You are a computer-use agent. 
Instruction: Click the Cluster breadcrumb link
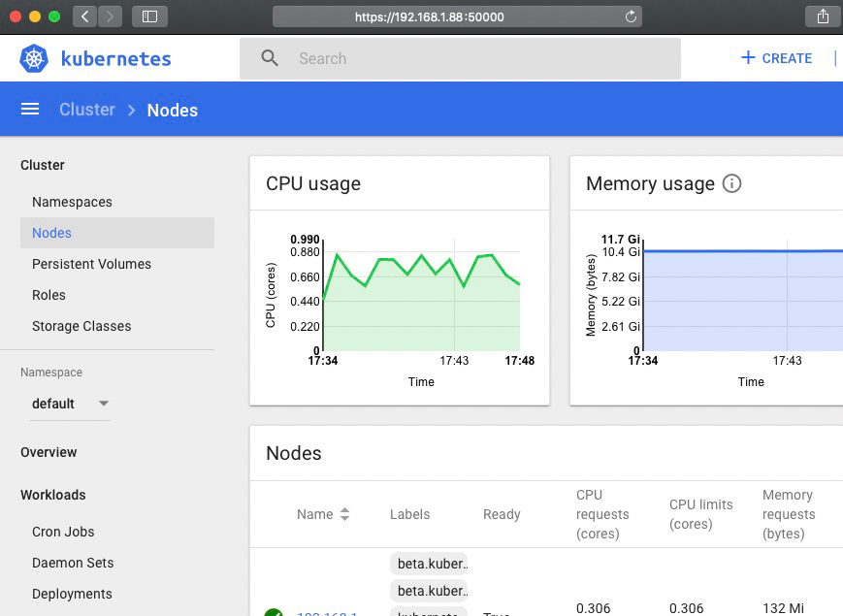87,110
